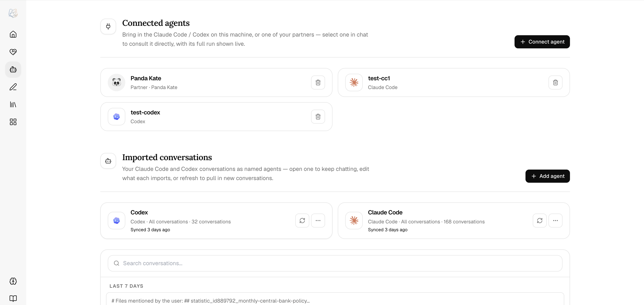Click the Add agent button

click(x=547, y=176)
